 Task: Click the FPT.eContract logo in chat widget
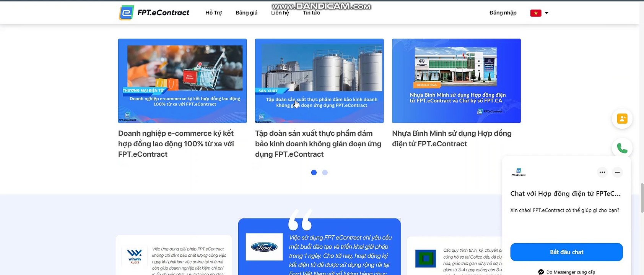[519, 172]
